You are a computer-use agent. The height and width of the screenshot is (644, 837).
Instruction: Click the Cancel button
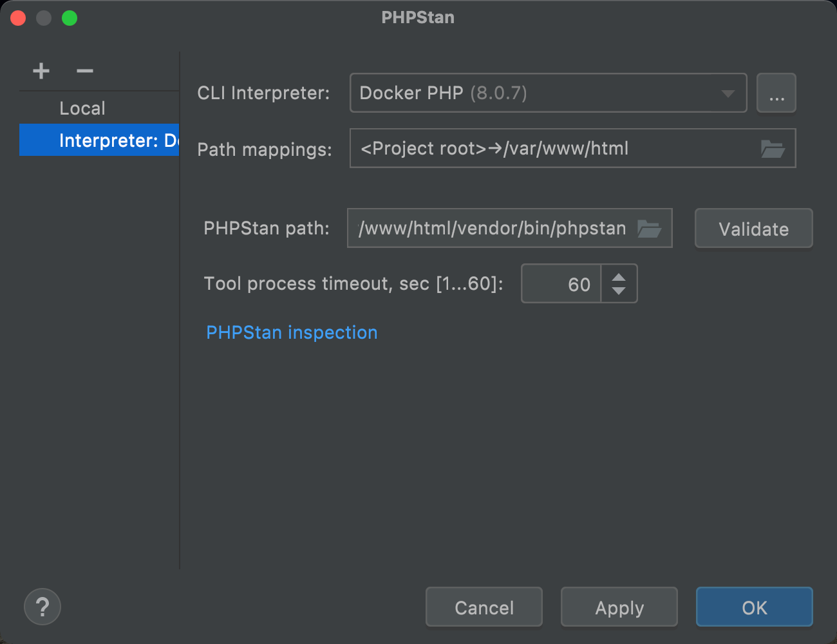484,607
